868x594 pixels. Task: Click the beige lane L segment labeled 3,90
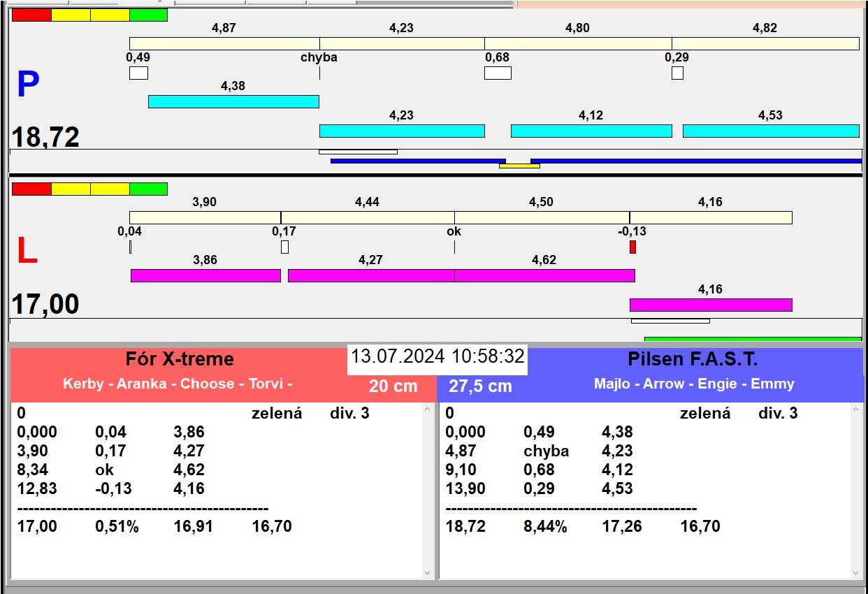pos(205,217)
